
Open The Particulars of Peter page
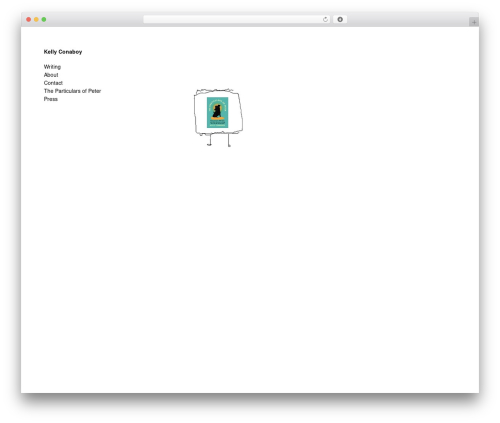(72, 91)
